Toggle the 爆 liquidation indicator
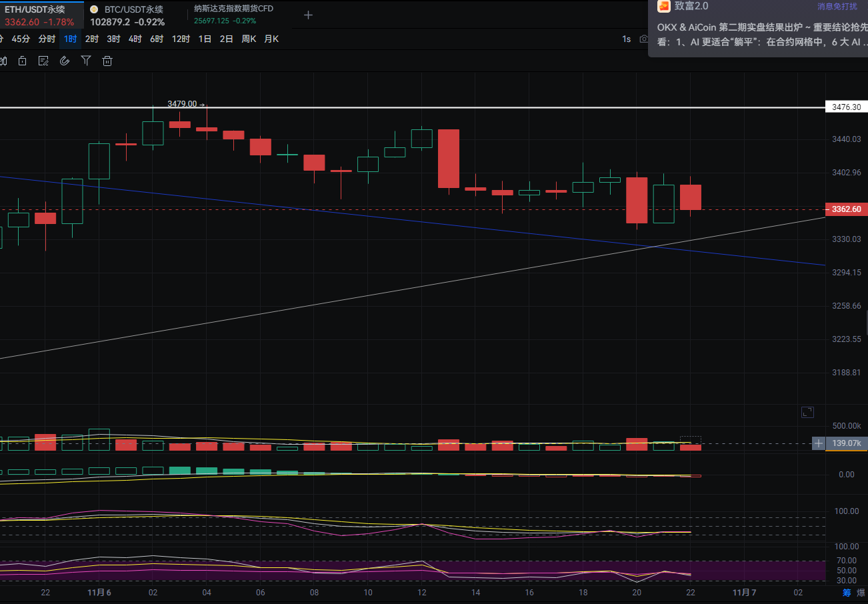This screenshot has width=868, height=604. click(x=861, y=592)
